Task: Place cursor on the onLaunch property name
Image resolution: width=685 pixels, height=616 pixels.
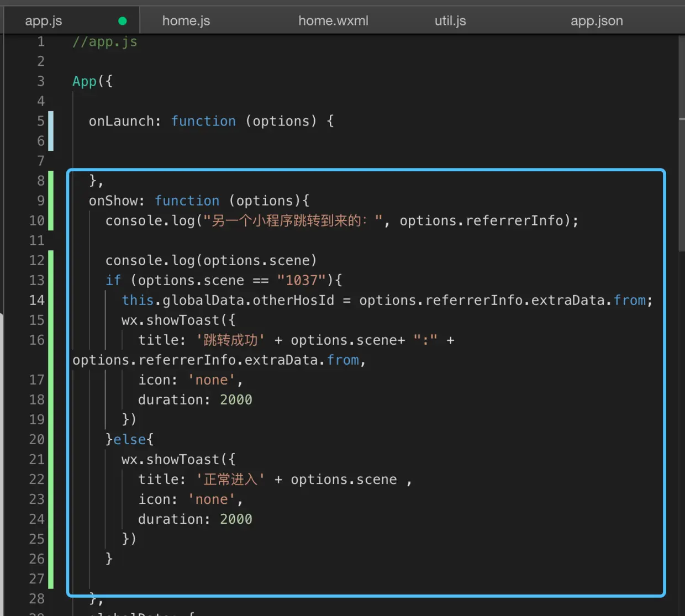Action: click(121, 121)
